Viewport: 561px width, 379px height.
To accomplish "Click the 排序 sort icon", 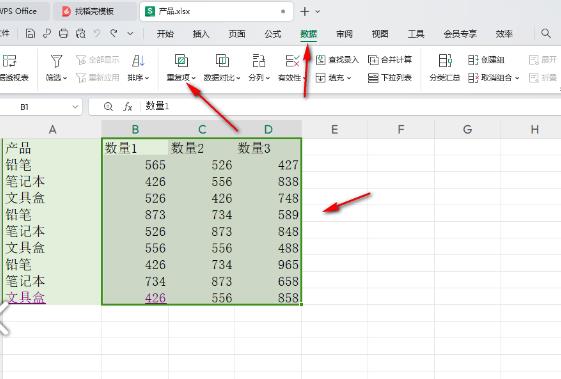I will point(138,61).
